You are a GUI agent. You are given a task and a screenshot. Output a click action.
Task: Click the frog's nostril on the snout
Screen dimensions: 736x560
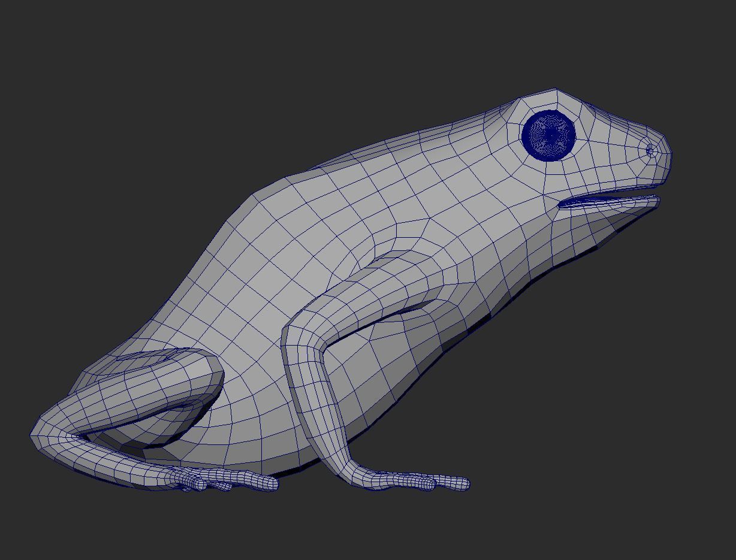650,150
